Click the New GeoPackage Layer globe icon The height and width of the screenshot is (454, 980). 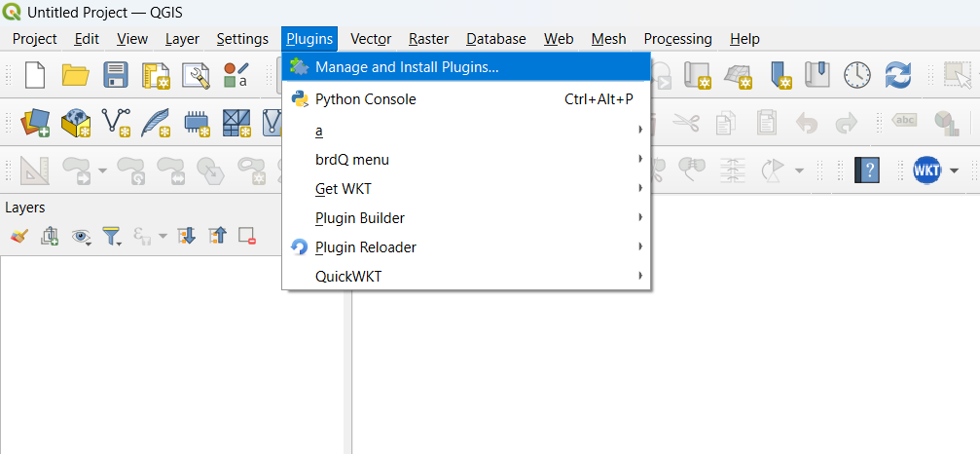(76, 122)
